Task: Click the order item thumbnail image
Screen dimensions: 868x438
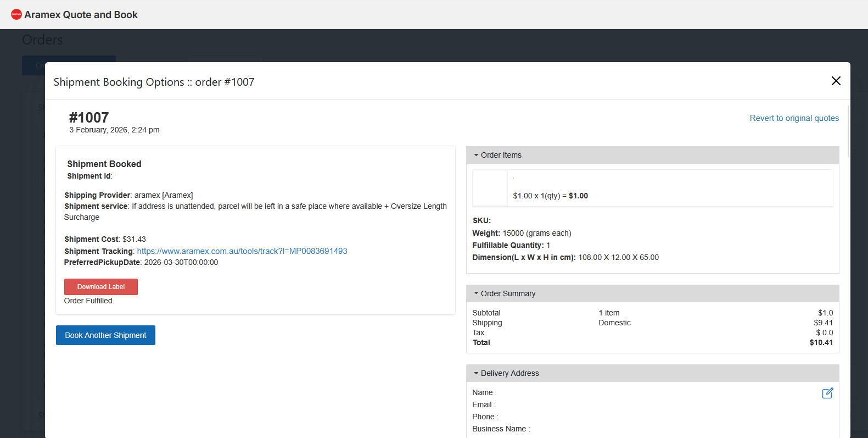Action: [x=490, y=188]
